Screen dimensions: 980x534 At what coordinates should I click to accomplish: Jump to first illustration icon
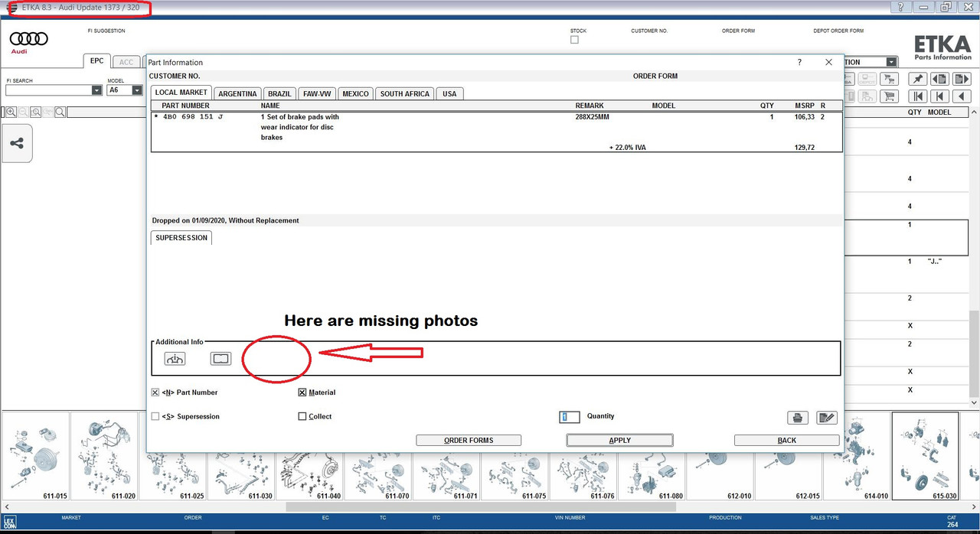point(918,96)
